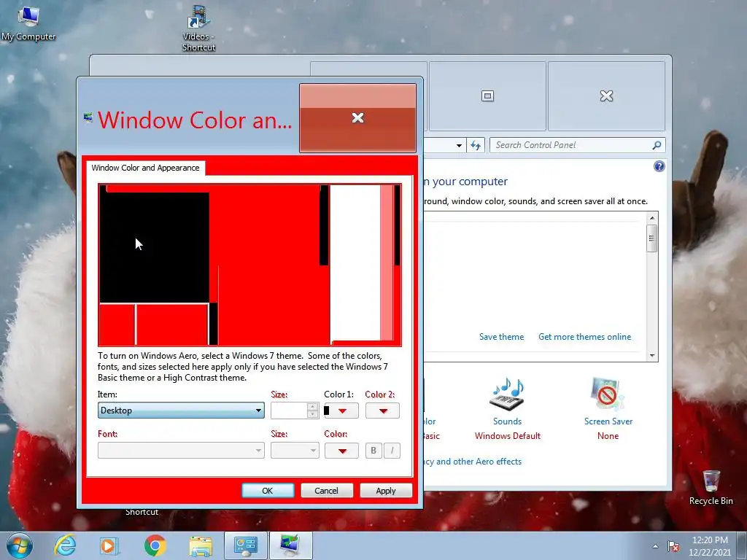Click the Control Panel search magnifier icon

click(x=657, y=145)
